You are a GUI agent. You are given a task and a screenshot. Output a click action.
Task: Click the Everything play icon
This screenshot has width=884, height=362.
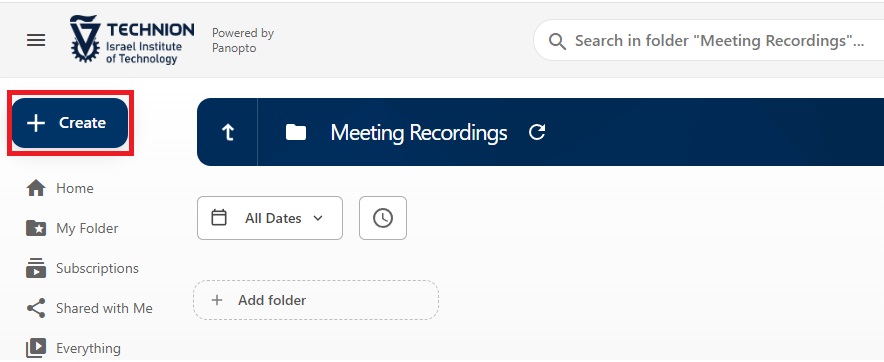coord(36,348)
